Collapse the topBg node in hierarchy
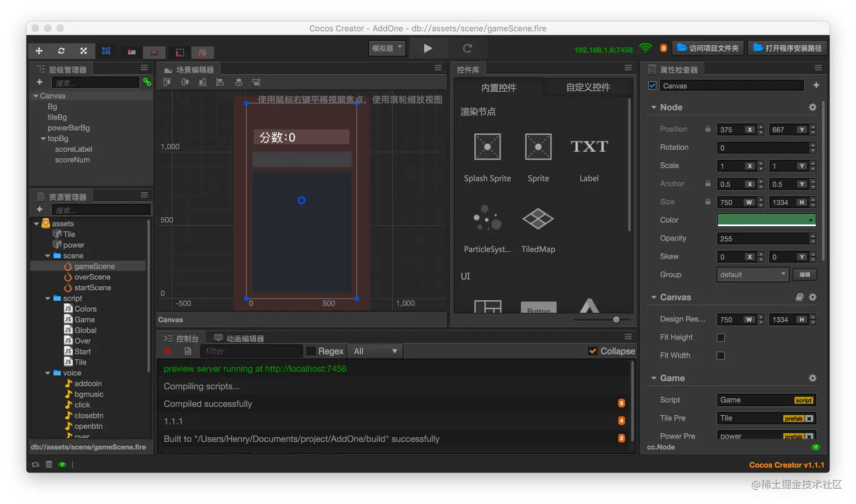This screenshot has width=856, height=504. [x=42, y=138]
